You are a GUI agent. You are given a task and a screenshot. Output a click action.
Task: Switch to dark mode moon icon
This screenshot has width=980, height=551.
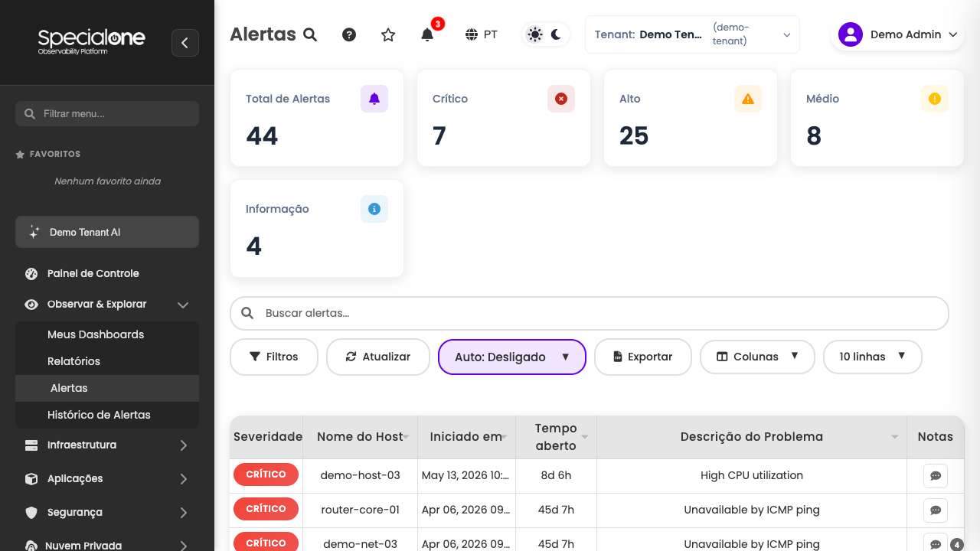tap(557, 34)
